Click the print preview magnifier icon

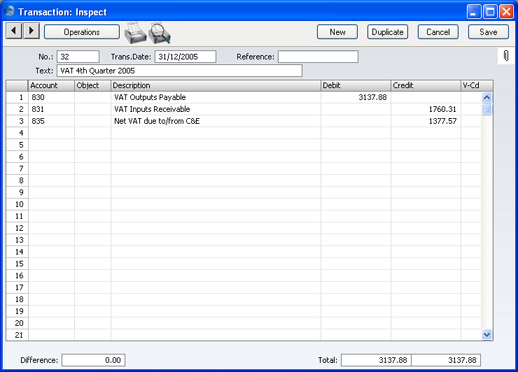click(160, 33)
